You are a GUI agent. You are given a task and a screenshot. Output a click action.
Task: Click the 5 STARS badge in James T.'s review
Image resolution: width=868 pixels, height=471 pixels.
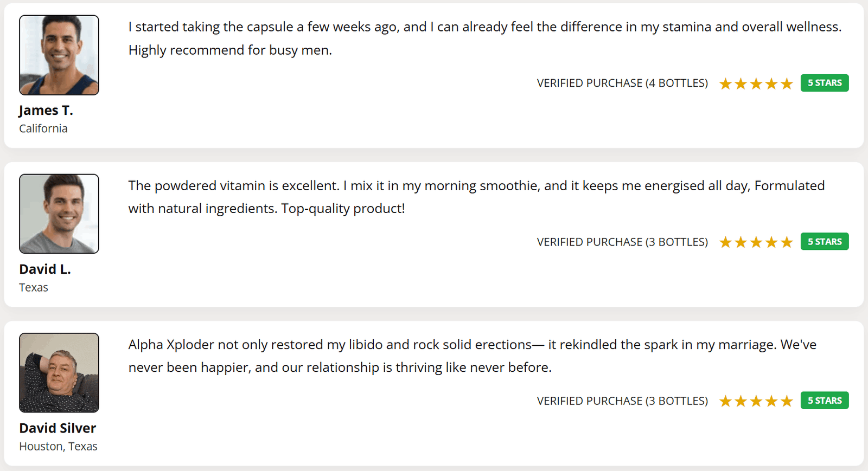tap(824, 83)
